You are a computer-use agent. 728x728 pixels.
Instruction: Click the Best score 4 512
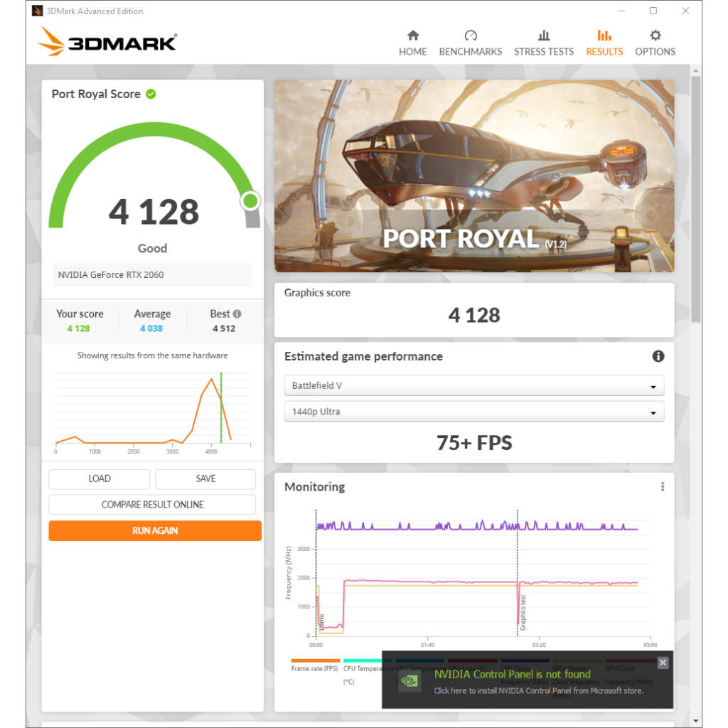(224, 328)
